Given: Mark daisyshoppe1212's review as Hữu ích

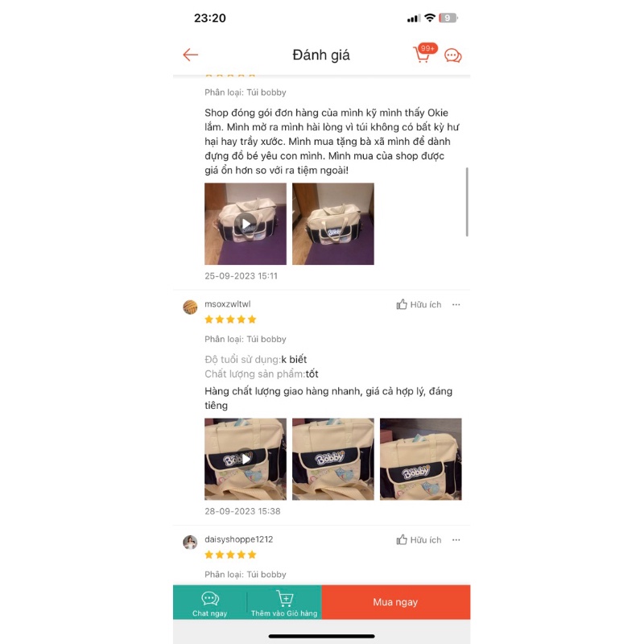Looking at the screenshot, I should [419, 539].
